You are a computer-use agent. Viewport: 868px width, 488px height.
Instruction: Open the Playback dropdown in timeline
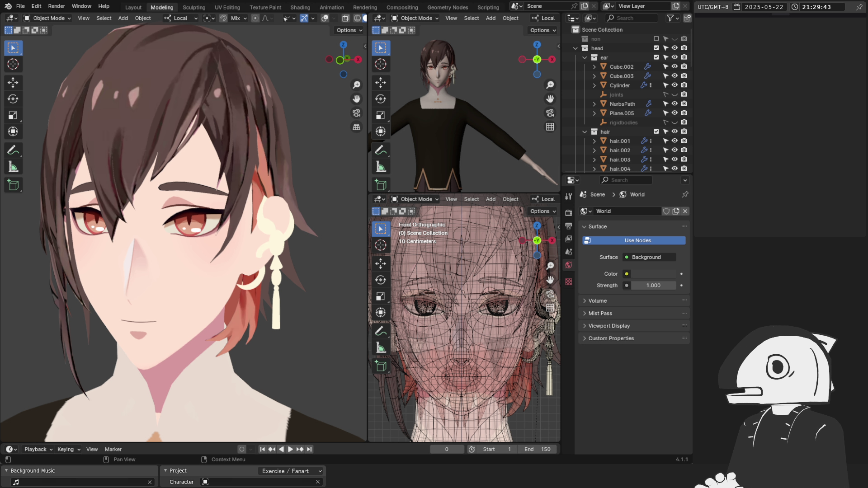click(x=38, y=449)
